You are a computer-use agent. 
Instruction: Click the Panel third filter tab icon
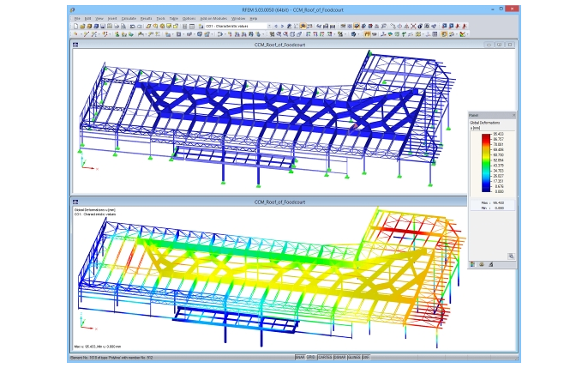(x=490, y=264)
